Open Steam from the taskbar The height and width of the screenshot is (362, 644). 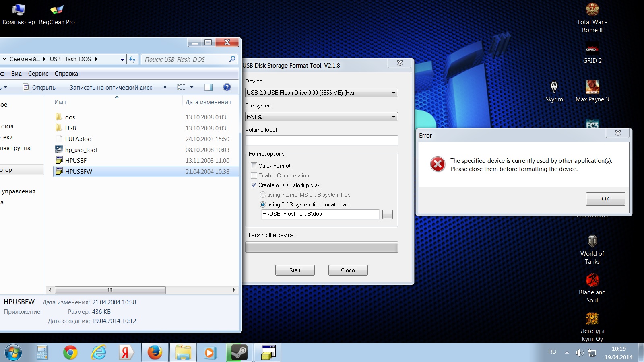(239, 353)
